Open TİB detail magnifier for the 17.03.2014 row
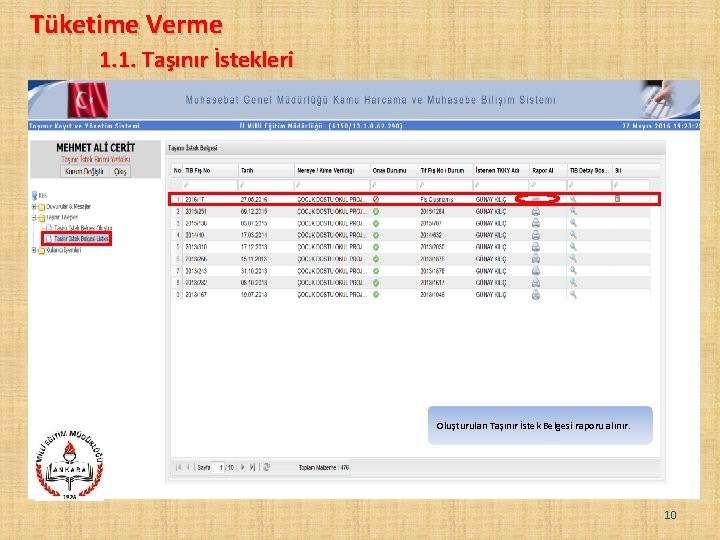This screenshot has height=540, width=720. click(x=573, y=235)
